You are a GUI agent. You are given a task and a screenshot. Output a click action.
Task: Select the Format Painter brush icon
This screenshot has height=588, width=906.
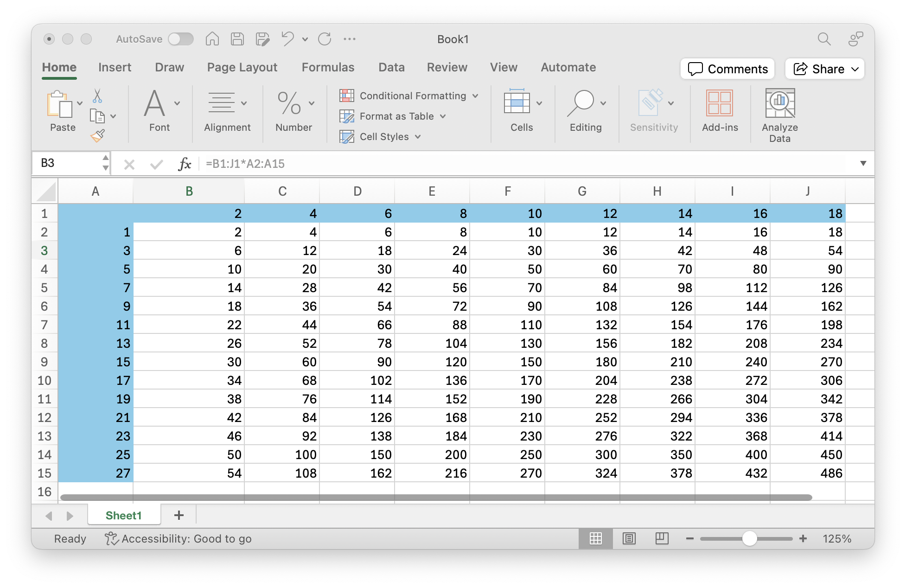98,135
